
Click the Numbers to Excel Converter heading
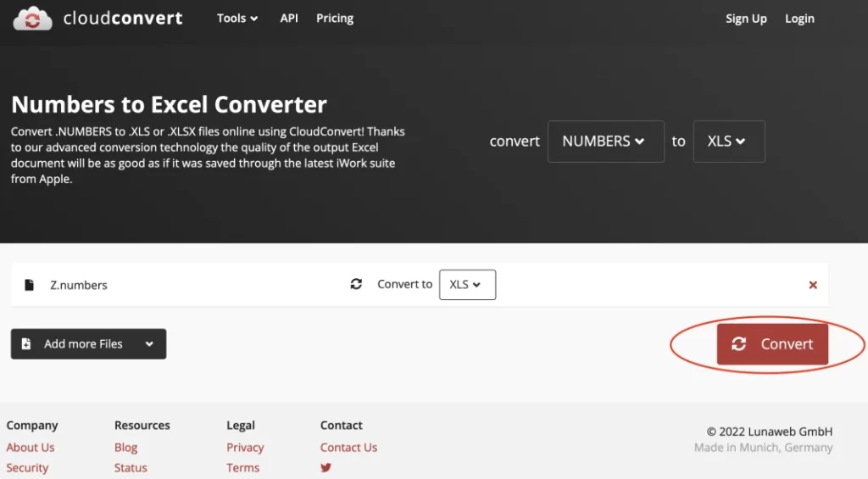point(169,104)
